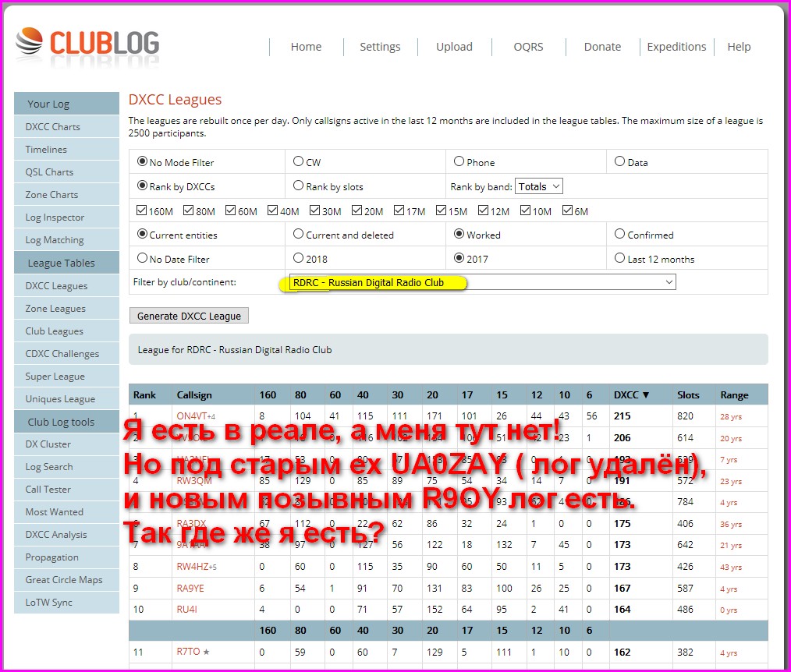
Task: Open the Rank by band Totals dropdown
Action: pyautogui.click(x=539, y=186)
